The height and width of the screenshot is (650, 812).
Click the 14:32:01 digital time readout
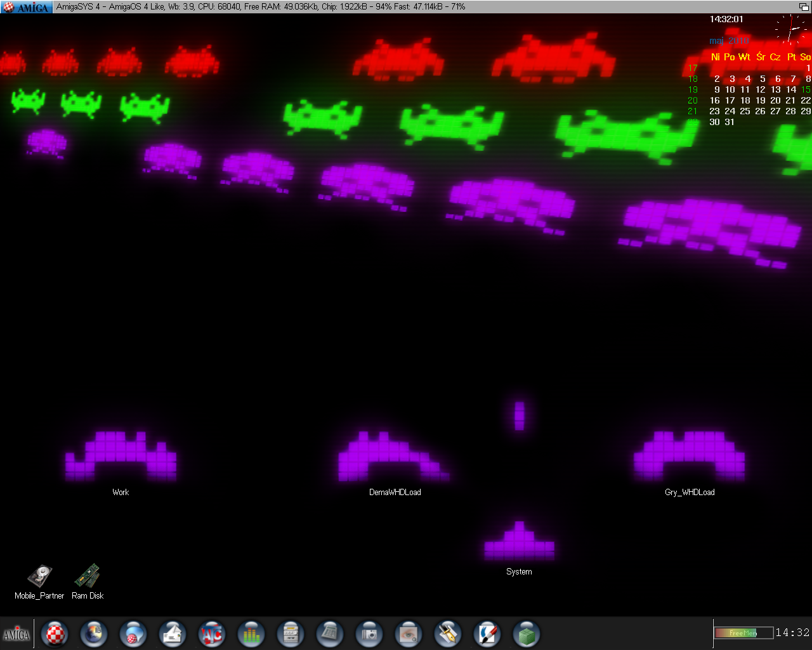[726, 20]
